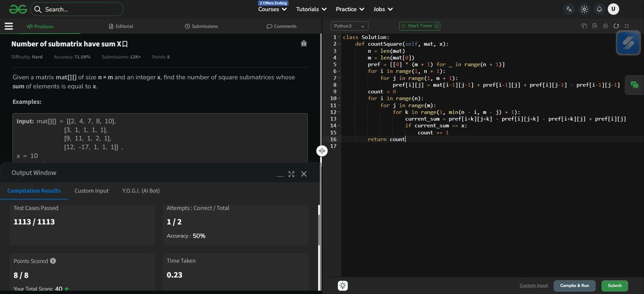Screen dimensions: 644x294
Task: Click the info icon next to Points Scored
Action: coord(53,261)
